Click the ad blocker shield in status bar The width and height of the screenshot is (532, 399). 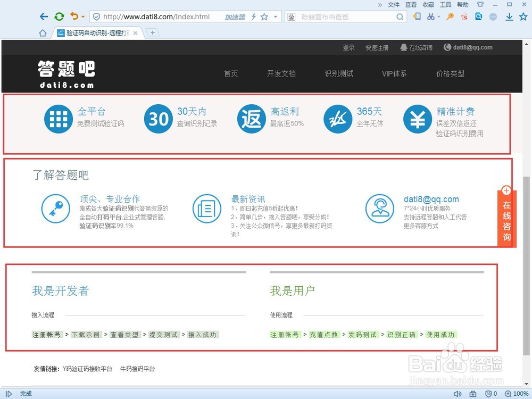(x=489, y=394)
